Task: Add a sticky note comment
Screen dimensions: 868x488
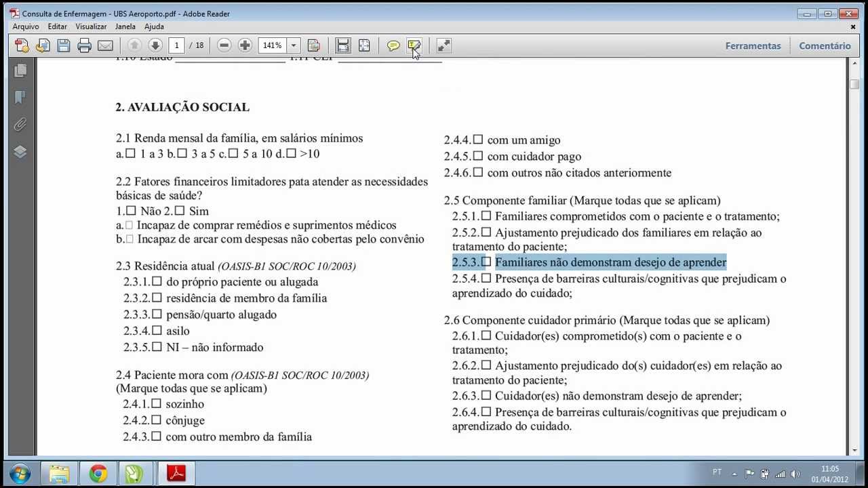Action: (393, 45)
